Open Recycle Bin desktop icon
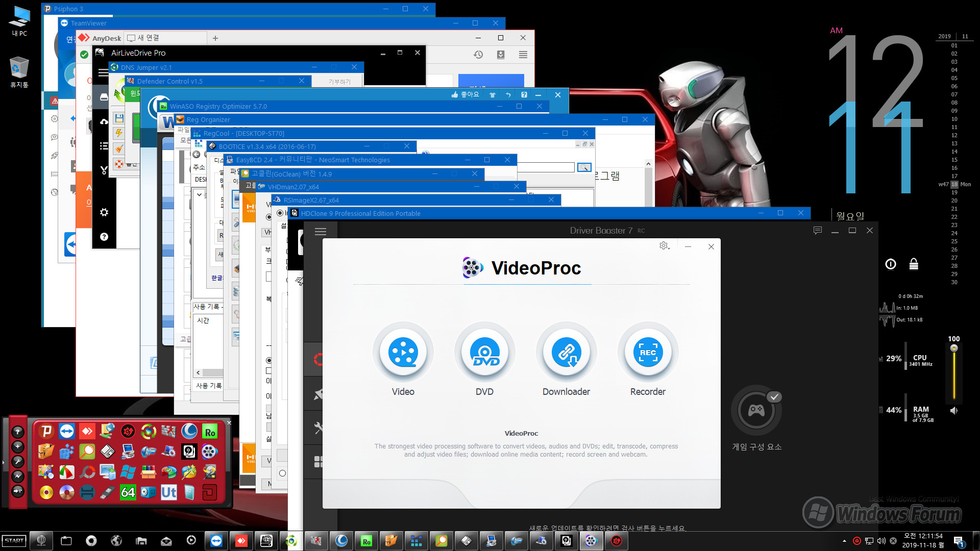 pos(19,72)
